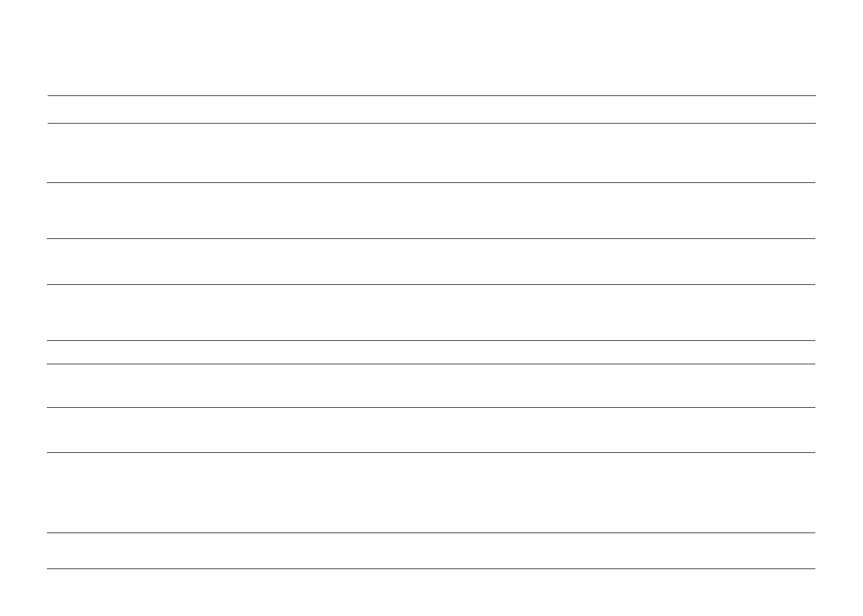Select the first blank row below the header
863x616 pixels.
pos(431,153)
